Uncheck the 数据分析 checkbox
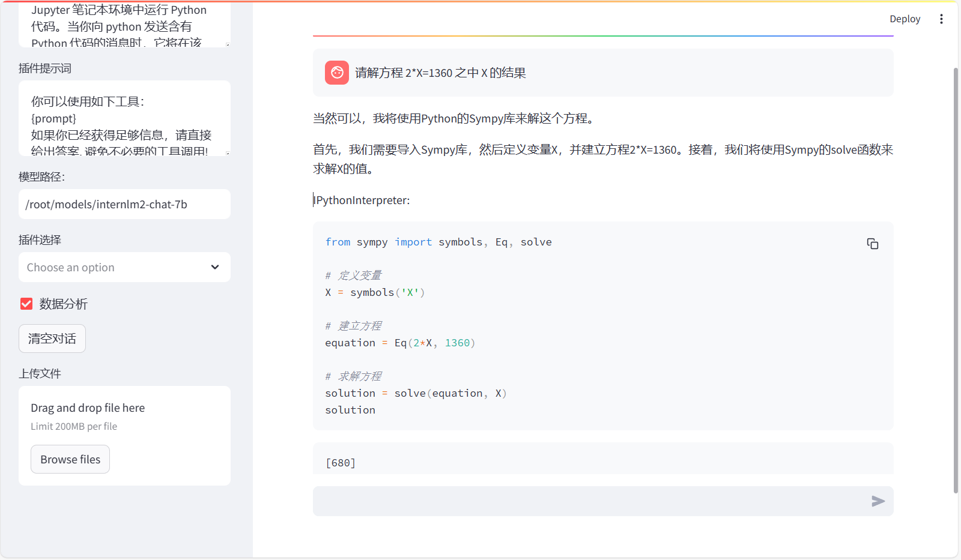The image size is (961, 560). point(26,304)
